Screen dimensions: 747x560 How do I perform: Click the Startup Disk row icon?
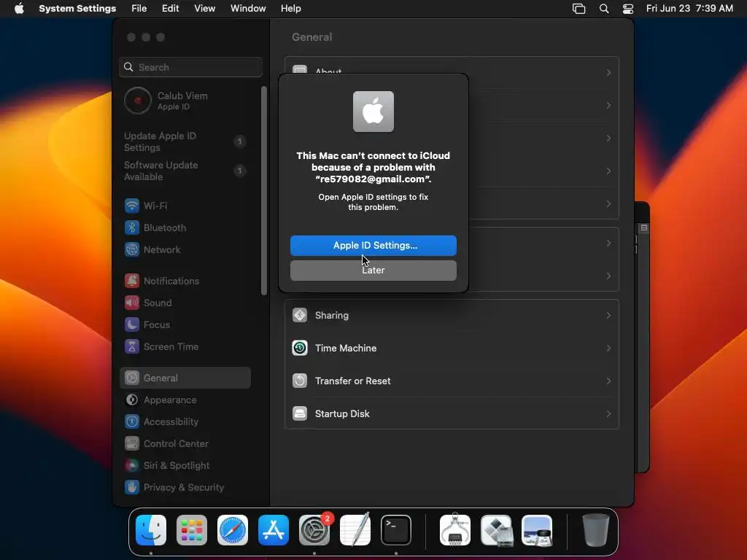[300, 413]
